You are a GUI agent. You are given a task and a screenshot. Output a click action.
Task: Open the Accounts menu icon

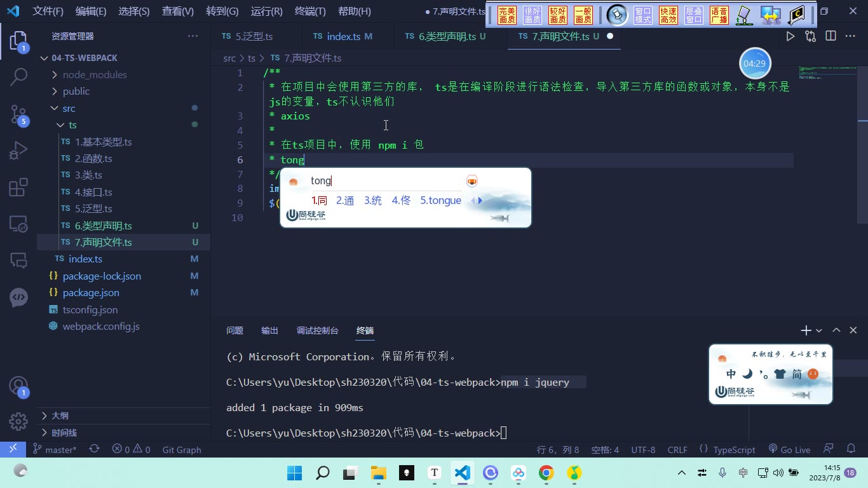coord(18,386)
